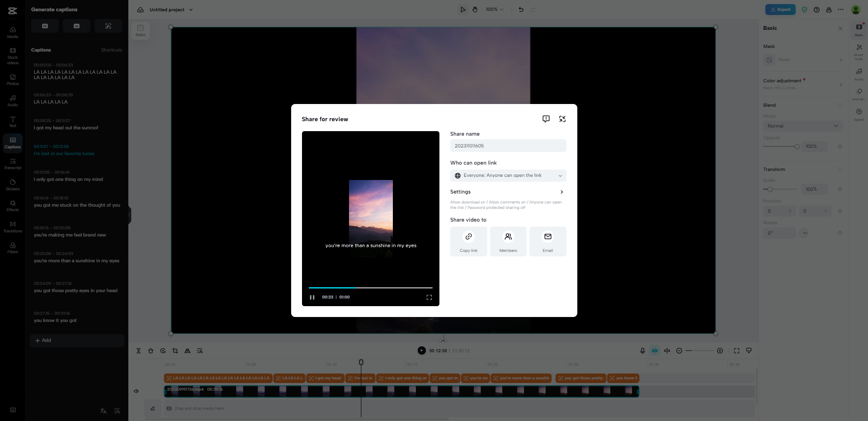Screen dimensions: 868x421
Task: Open the more options ellipsis menu
Action: [840, 9]
